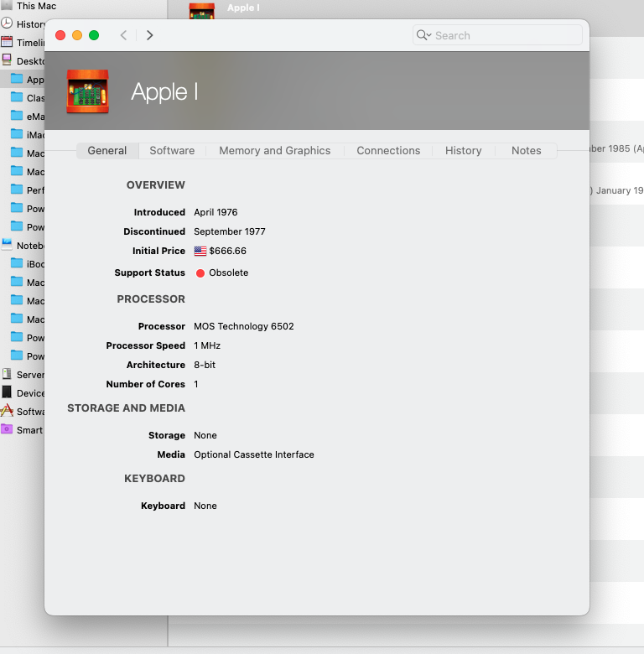644x654 pixels.
Task: Click the 'PROCESSOR' section heading
Action: [151, 299]
